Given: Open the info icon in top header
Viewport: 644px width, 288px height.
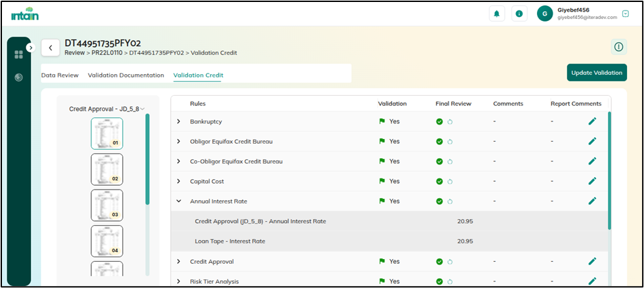Looking at the screenshot, I should 519,14.
